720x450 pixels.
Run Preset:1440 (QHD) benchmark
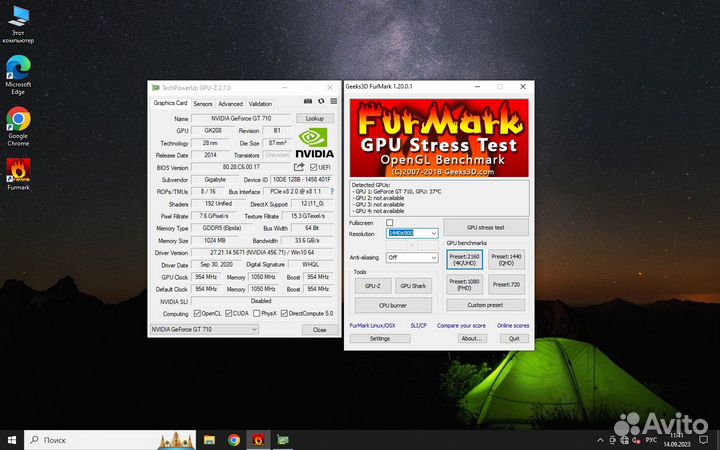point(506,260)
